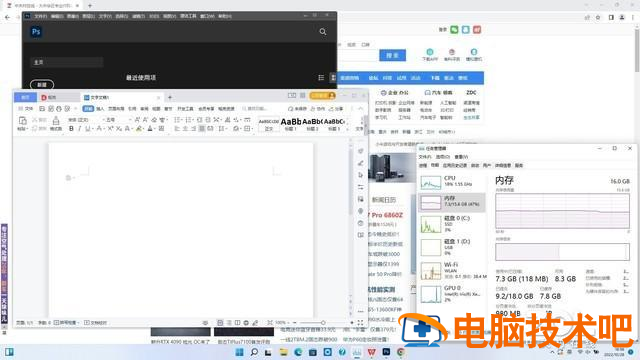Viewport: 640px width, 360px height.
Task: Click the save icon in WPS quick toolbar
Action: 42,109
